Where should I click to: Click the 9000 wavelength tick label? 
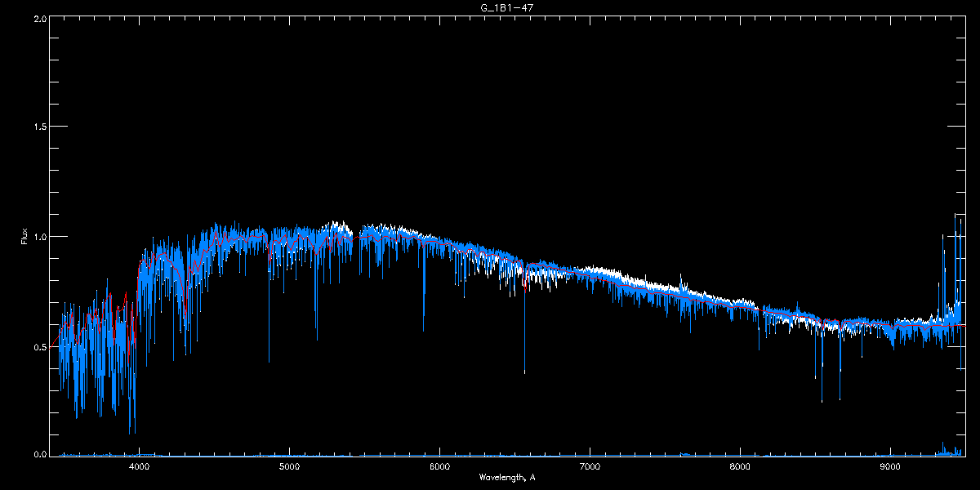(890, 467)
